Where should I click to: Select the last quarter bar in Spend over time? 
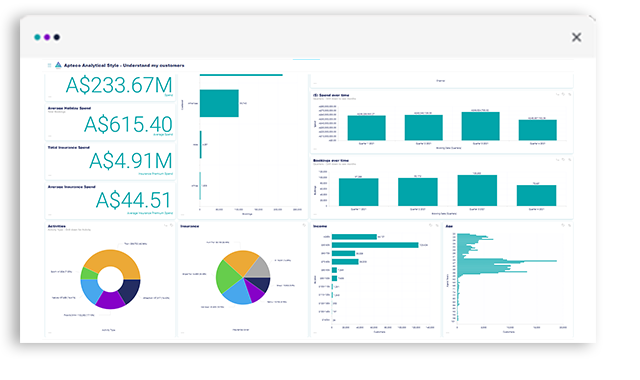point(538,130)
